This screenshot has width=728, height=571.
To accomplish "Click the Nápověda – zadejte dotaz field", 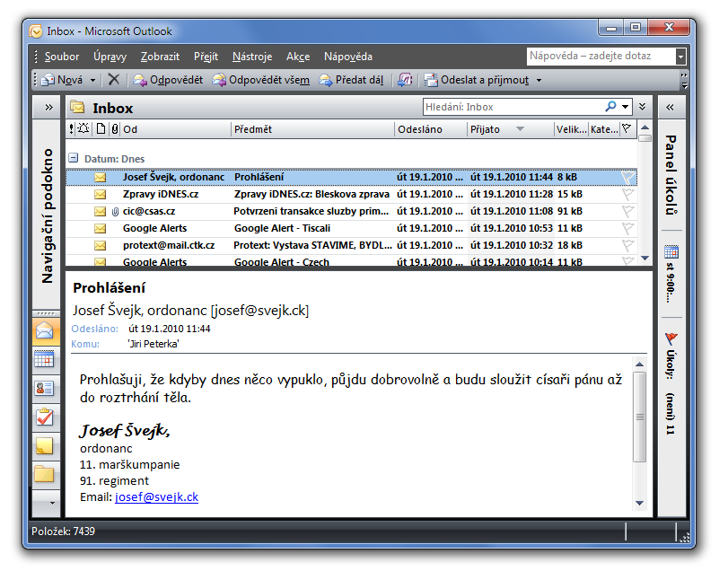I will [601, 57].
